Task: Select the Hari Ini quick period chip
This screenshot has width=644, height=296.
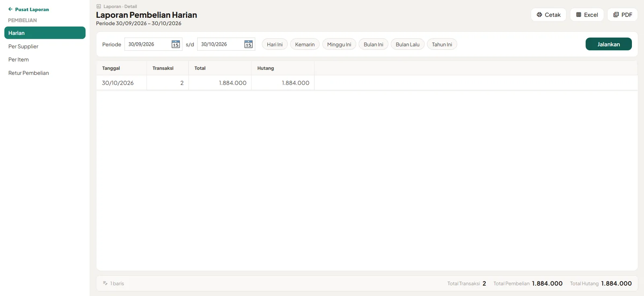Action: [x=275, y=44]
